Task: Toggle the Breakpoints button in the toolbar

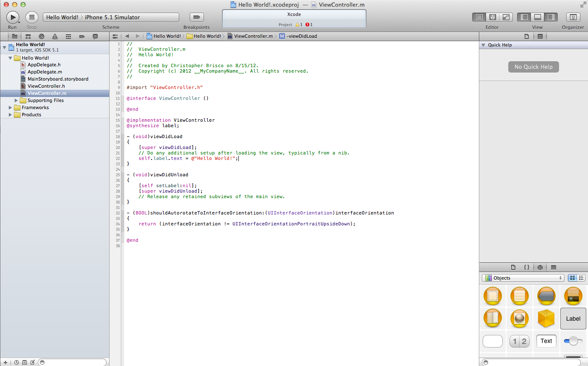Action: [196, 17]
